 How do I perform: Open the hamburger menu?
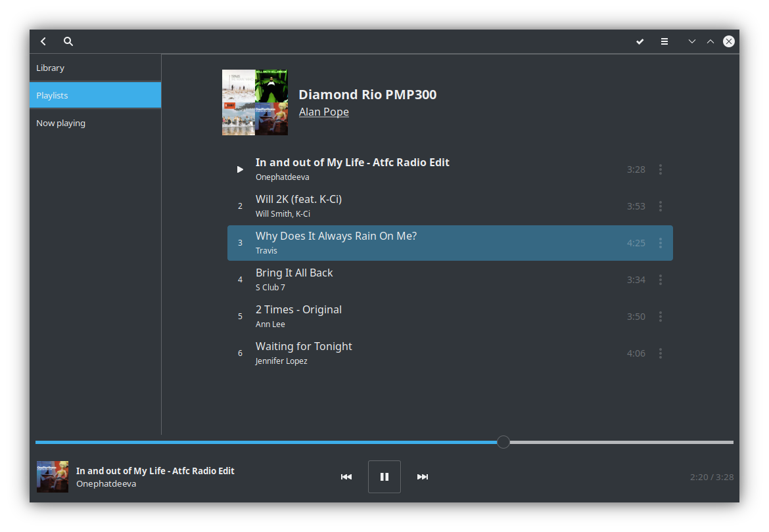point(664,41)
